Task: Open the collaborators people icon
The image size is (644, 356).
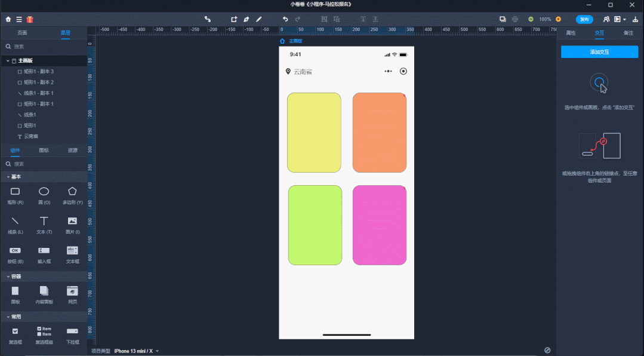Action: coord(606,19)
